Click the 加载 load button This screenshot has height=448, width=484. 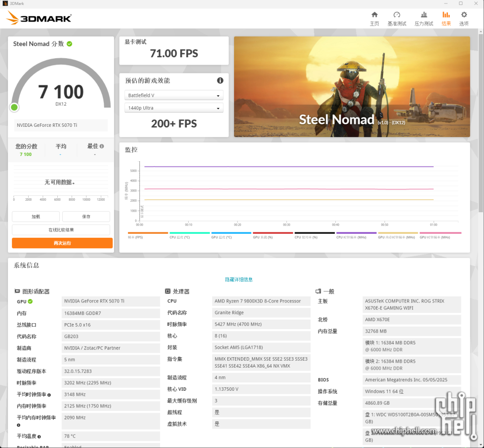tap(36, 217)
